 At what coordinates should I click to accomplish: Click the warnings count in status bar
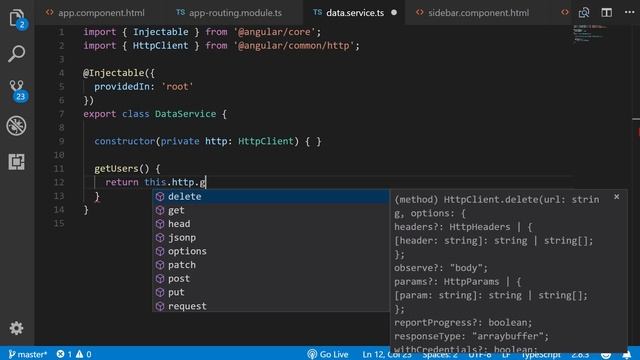point(83,354)
